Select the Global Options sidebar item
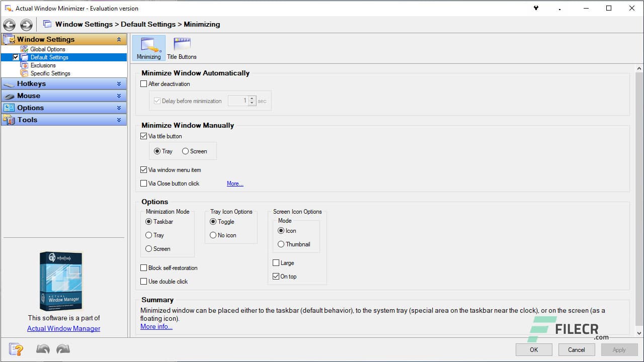The image size is (644, 362). tap(48, 49)
